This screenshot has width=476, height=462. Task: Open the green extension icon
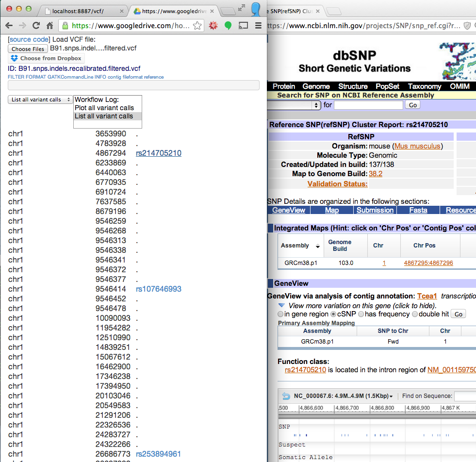pyautogui.click(x=228, y=26)
